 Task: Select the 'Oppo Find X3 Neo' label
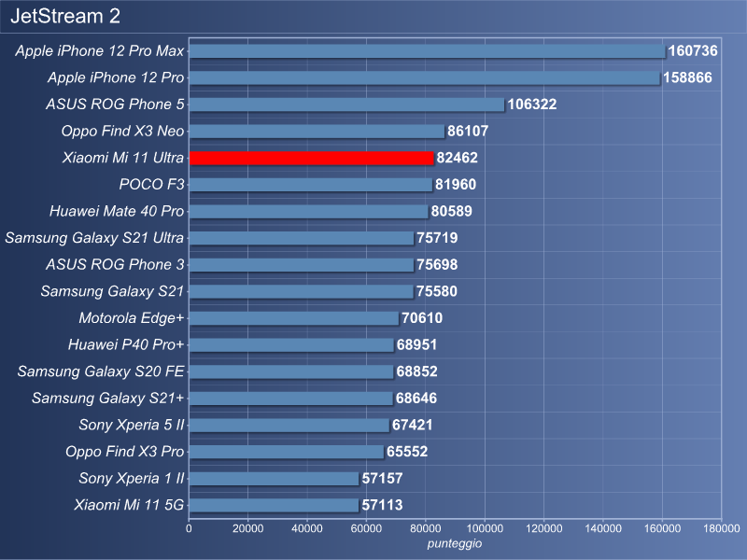pyautogui.click(x=122, y=131)
